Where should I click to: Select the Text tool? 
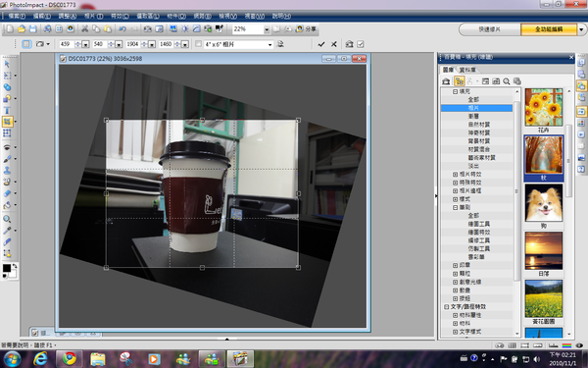point(7,110)
